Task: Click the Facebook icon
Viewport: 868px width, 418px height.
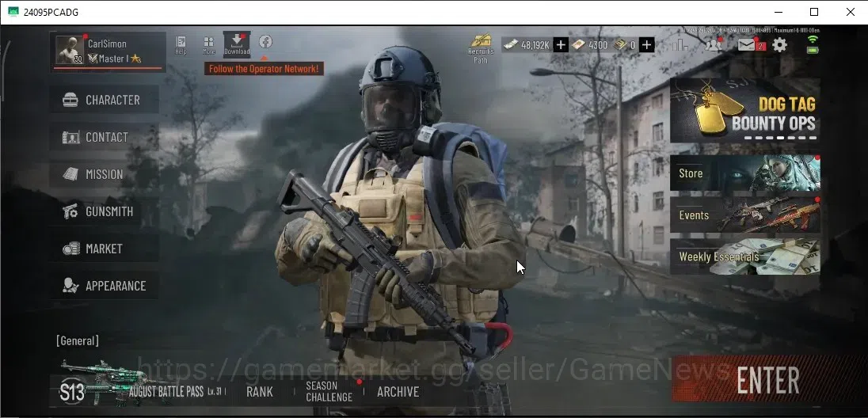Action: click(265, 41)
